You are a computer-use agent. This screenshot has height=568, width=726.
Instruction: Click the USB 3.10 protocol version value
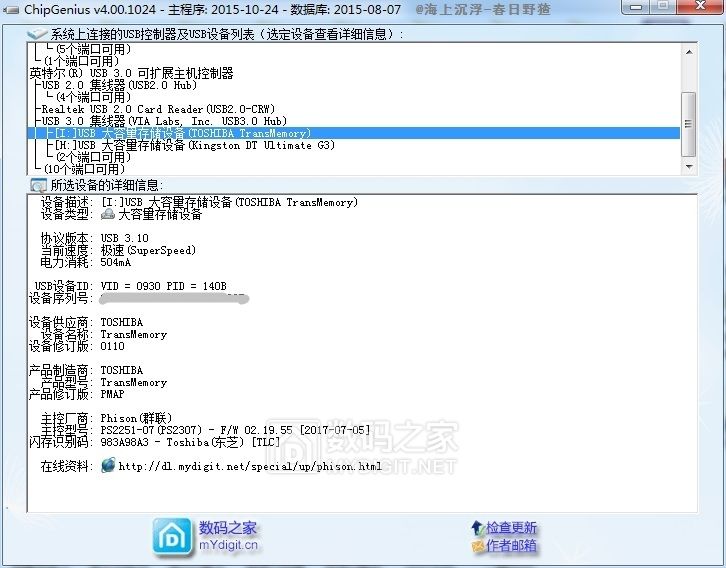click(x=125, y=238)
